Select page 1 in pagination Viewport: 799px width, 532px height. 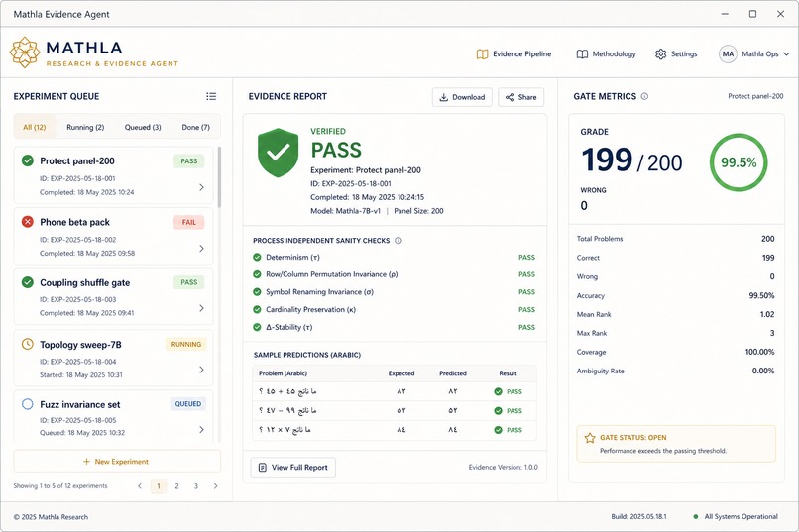tap(159, 486)
